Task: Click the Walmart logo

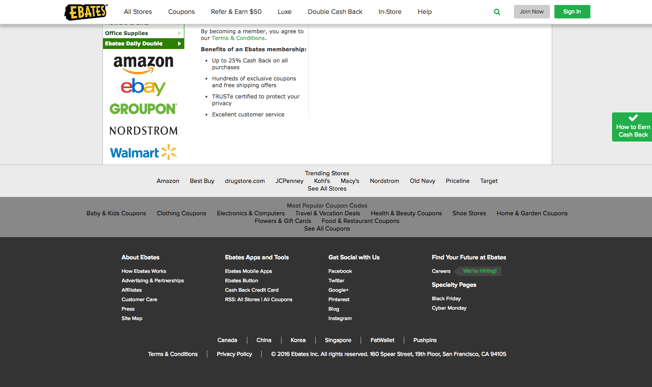Action: click(x=143, y=153)
